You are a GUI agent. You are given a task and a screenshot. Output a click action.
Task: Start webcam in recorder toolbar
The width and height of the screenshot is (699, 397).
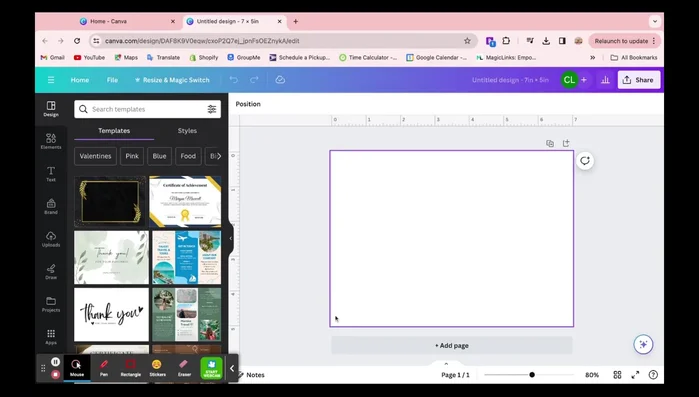(211, 368)
